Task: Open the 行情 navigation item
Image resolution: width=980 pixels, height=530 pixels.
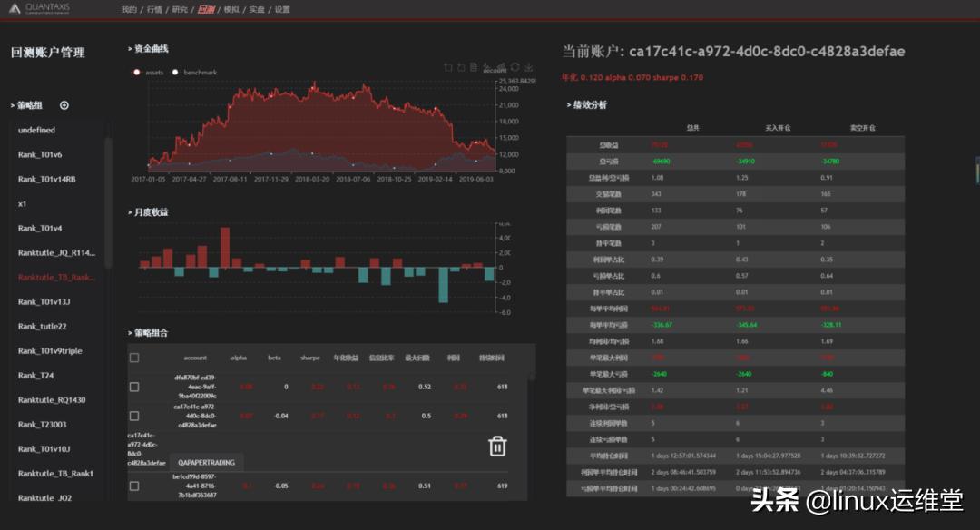Action: [x=154, y=9]
